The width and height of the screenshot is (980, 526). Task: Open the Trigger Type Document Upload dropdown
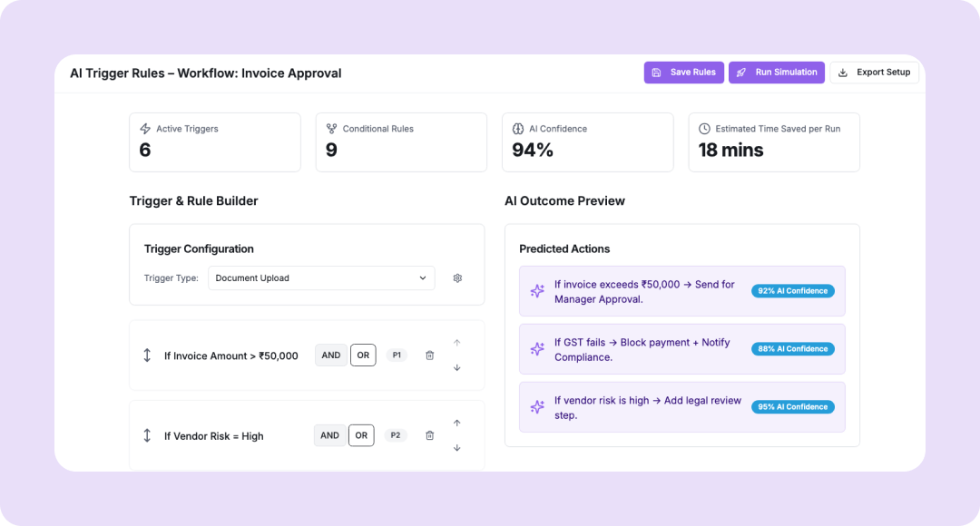point(321,278)
